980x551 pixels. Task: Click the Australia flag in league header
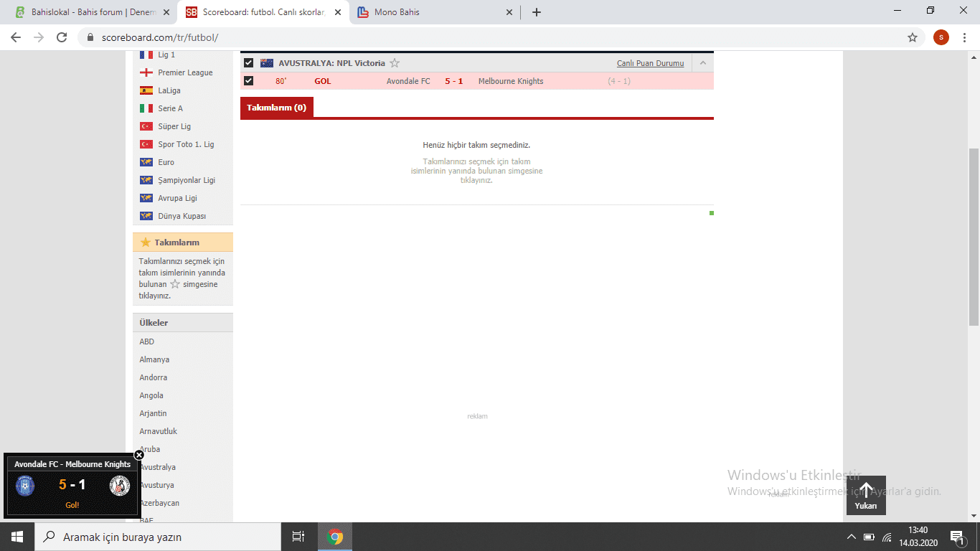[267, 63]
